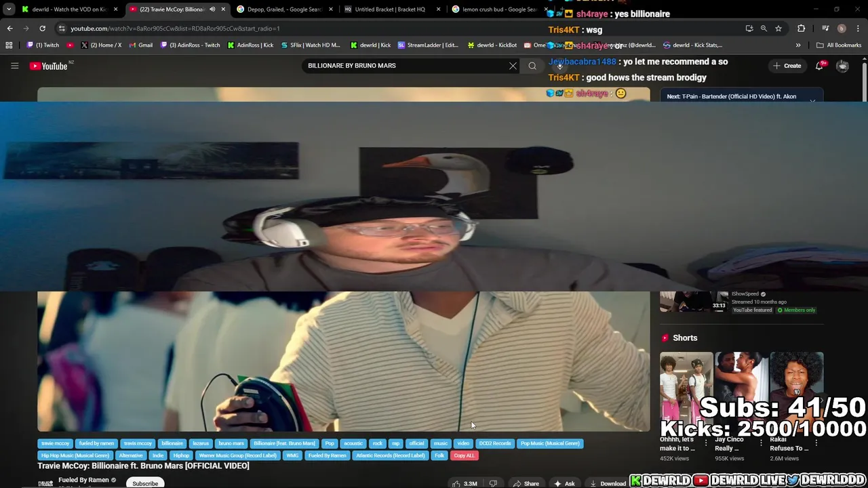Dislike the video
The width and height of the screenshot is (868, 488).
coord(493,483)
